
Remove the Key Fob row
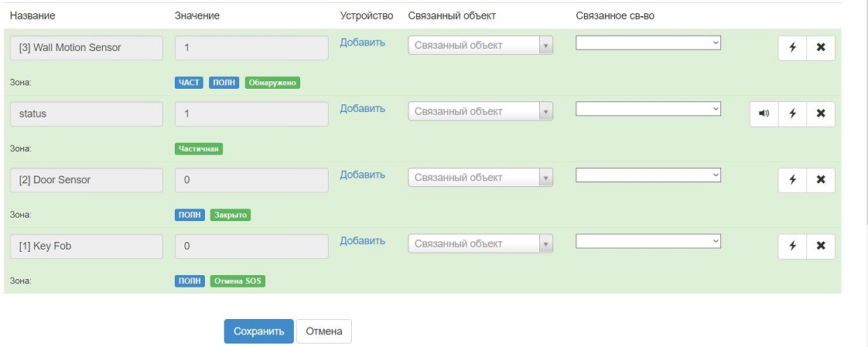(x=821, y=247)
